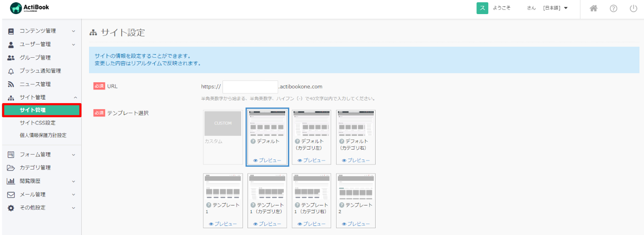Open the [日本語] language dropdown
Screen dimensions: 644x235
pos(555,8)
